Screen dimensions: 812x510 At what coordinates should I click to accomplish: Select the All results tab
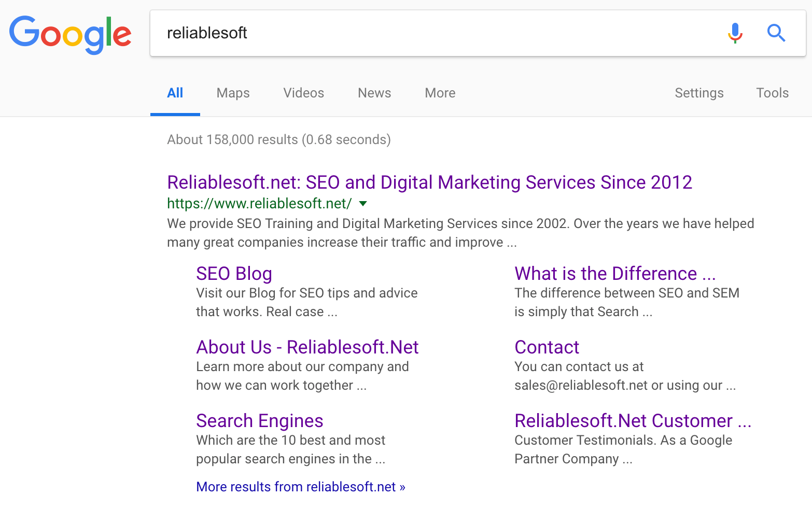(x=175, y=93)
